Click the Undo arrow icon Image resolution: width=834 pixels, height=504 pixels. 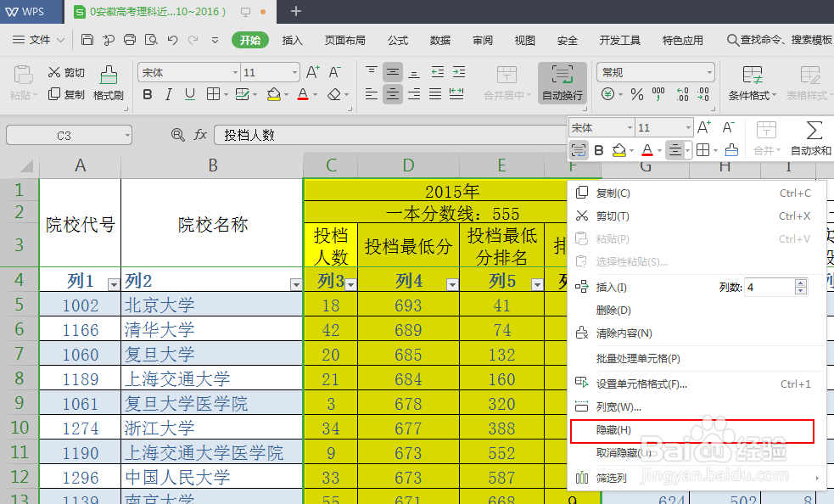click(172, 39)
